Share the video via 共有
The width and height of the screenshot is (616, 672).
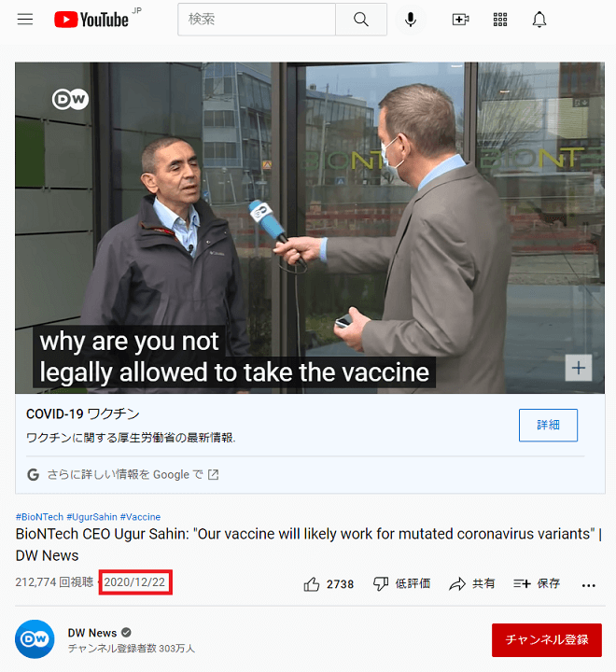[x=472, y=583]
